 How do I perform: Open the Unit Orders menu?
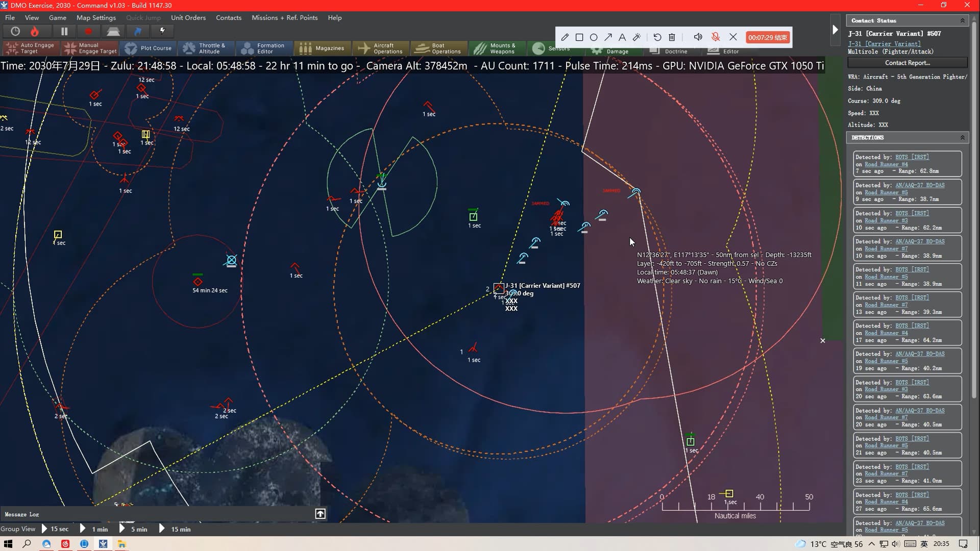coord(188,17)
